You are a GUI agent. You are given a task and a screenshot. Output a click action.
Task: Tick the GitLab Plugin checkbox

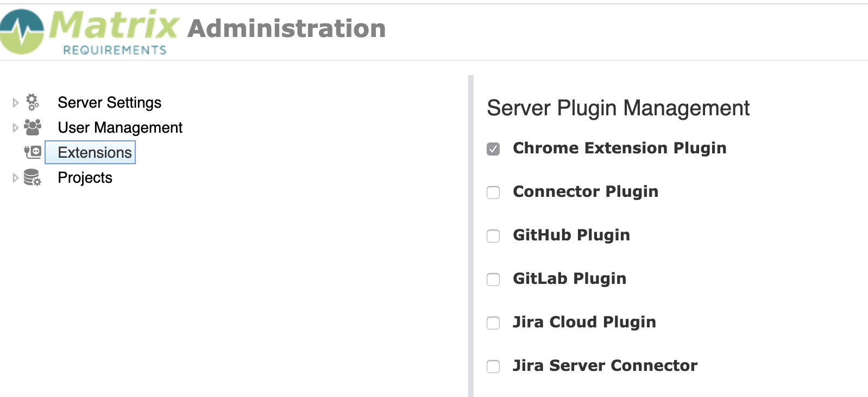point(493,279)
